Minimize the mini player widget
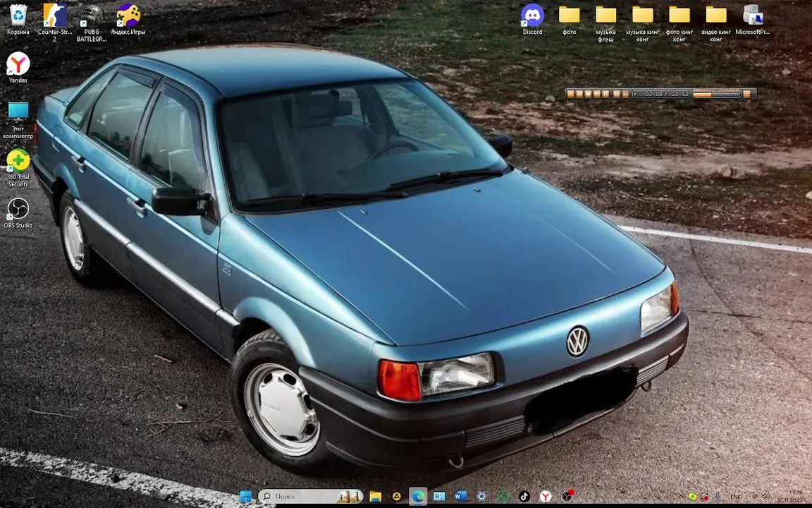The width and height of the screenshot is (812, 508). pyautogui.click(x=746, y=94)
